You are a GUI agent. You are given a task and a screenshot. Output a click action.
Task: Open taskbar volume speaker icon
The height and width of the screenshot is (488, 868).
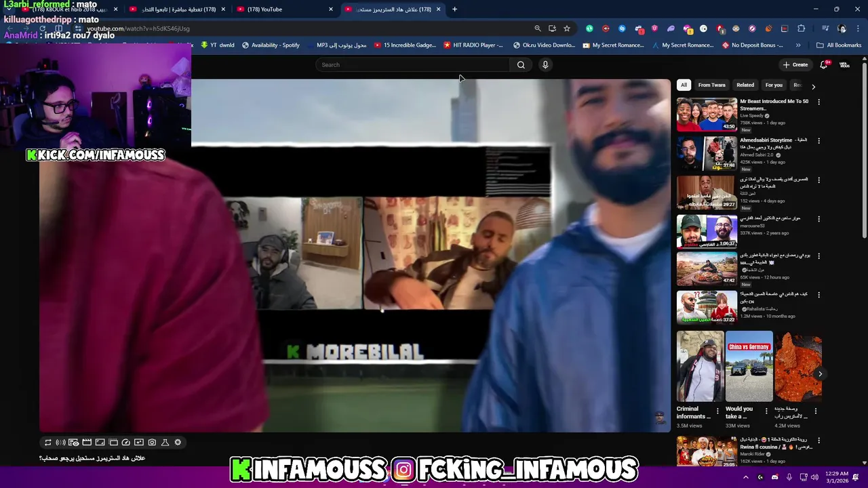[814, 477]
